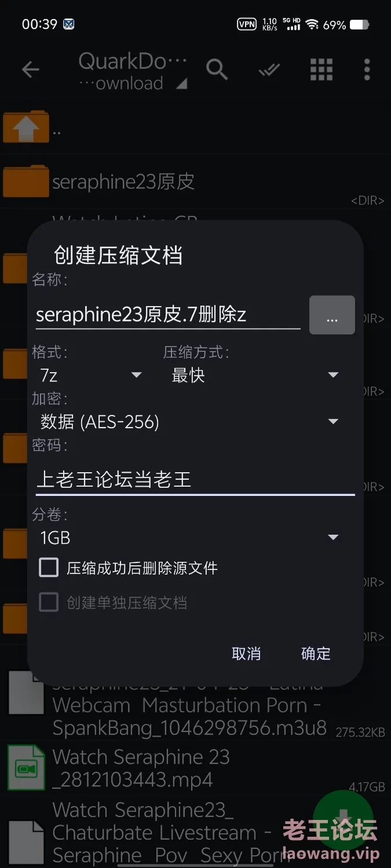Image resolution: width=391 pixels, height=868 pixels.
Task: Open the search magnifier icon
Action: [x=217, y=70]
